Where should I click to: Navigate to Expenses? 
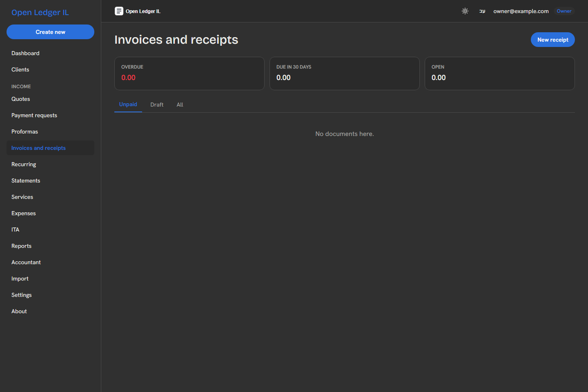50,213
